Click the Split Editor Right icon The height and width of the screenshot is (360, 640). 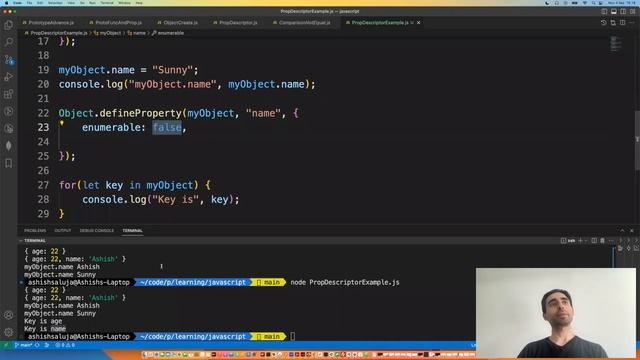pyautogui.click(x=622, y=22)
